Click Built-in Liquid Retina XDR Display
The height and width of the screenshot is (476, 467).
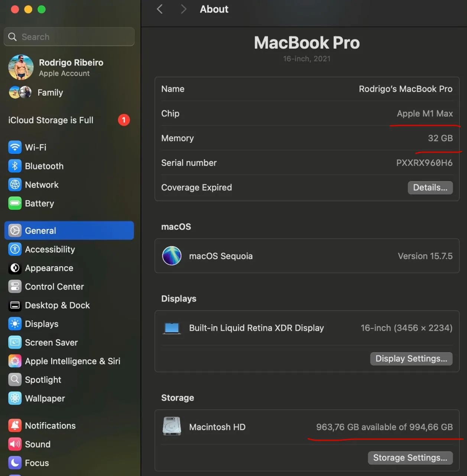coord(256,328)
